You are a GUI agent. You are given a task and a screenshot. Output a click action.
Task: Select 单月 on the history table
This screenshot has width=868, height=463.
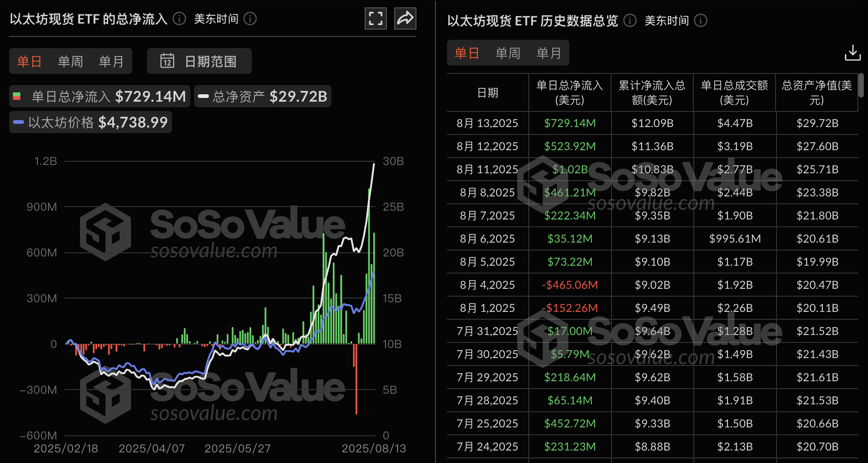point(549,53)
